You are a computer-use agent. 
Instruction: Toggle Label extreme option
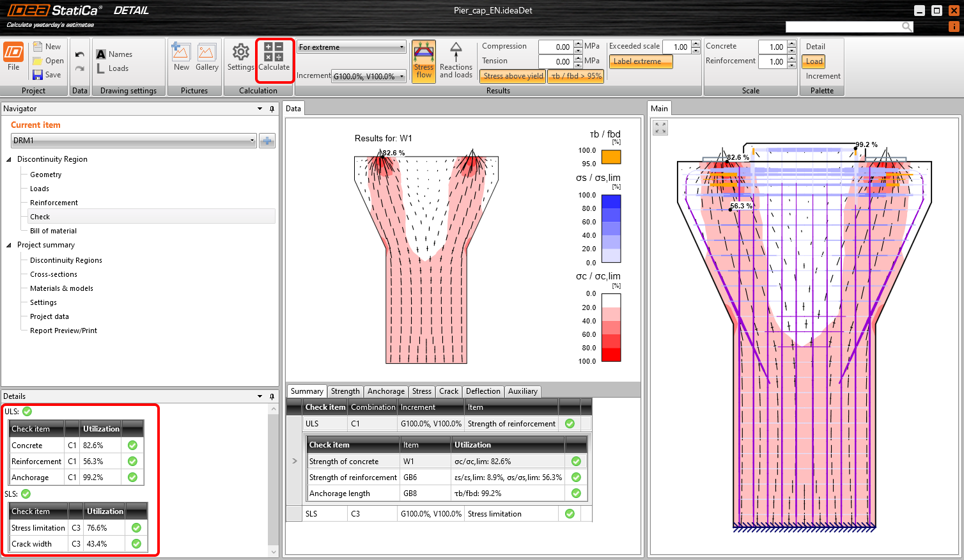(640, 61)
